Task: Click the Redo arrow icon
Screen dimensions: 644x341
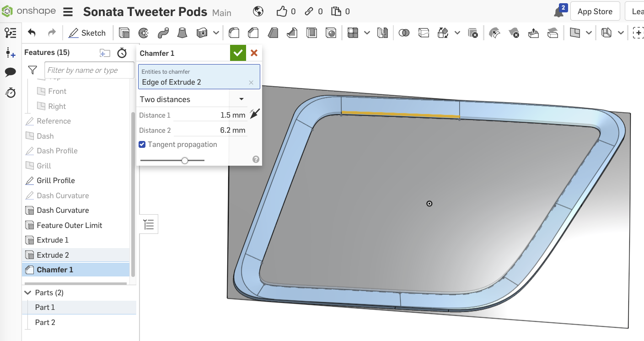Action: 52,33
